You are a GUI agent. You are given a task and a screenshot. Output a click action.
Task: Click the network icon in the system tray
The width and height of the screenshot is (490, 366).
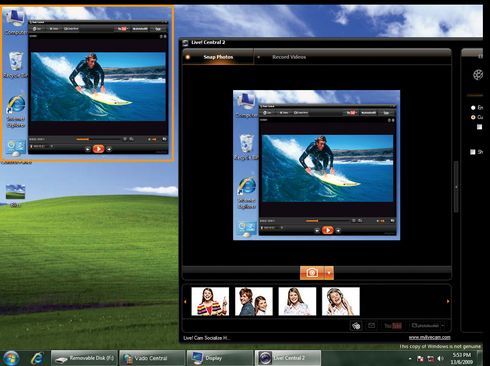click(431, 359)
